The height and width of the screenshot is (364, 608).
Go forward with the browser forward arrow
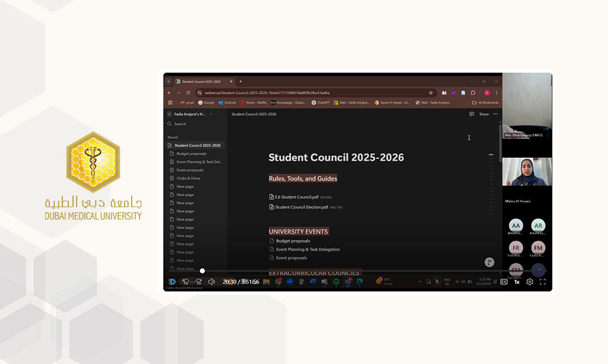(179, 93)
